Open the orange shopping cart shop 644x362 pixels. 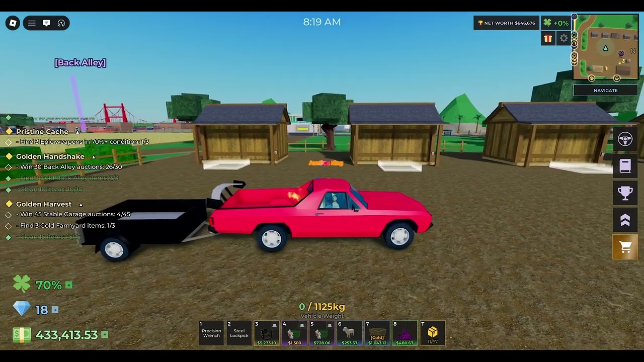pyautogui.click(x=625, y=247)
